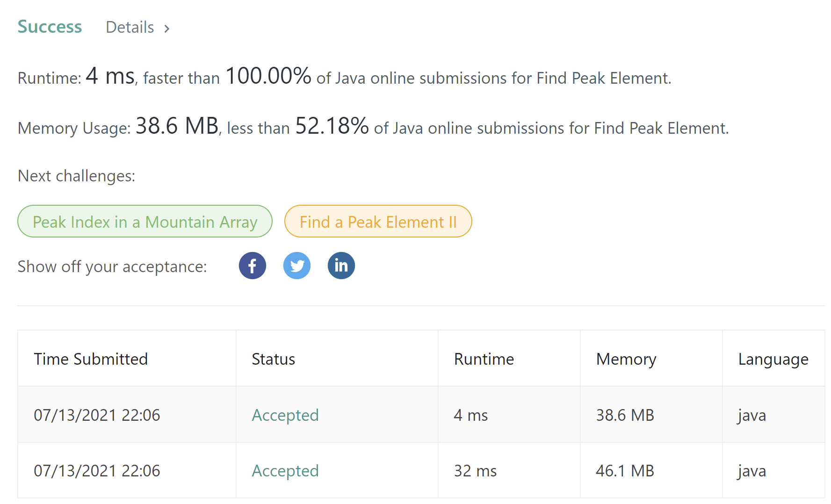
Task: Click the Memory column header
Action: (x=626, y=359)
